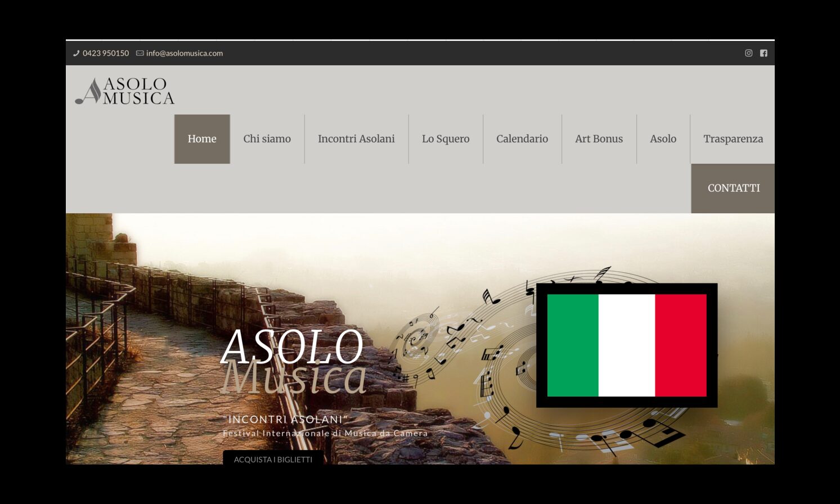Select Art Bonus in the navigation

pyautogui.click(x=599, y=139)
